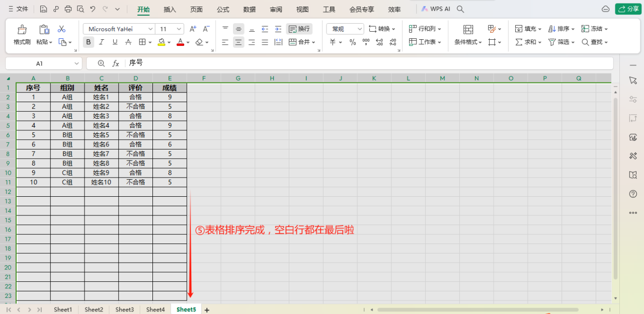Click the Find (查找) button
Viewport: 644px width, 314px height.
(x=594, y=42)
